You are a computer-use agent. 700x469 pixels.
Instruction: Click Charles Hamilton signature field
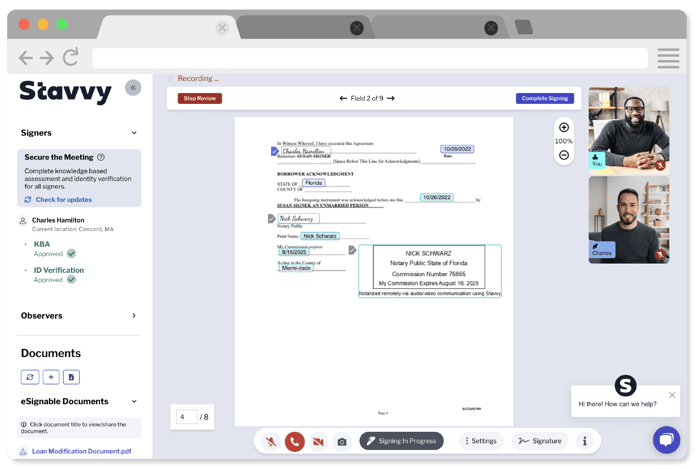tap(304, 151)
